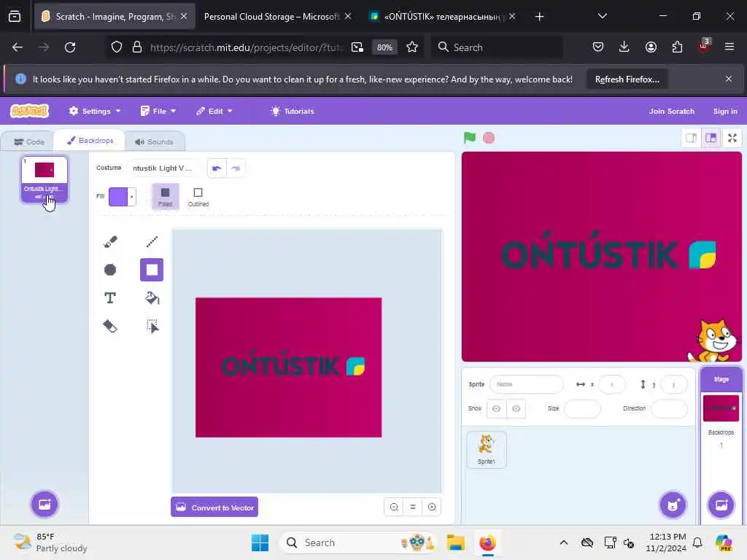The height and width of the screenshot is (560, 747).
Task: Zoom out the paint canvas
Action: (x=394, y=507)
